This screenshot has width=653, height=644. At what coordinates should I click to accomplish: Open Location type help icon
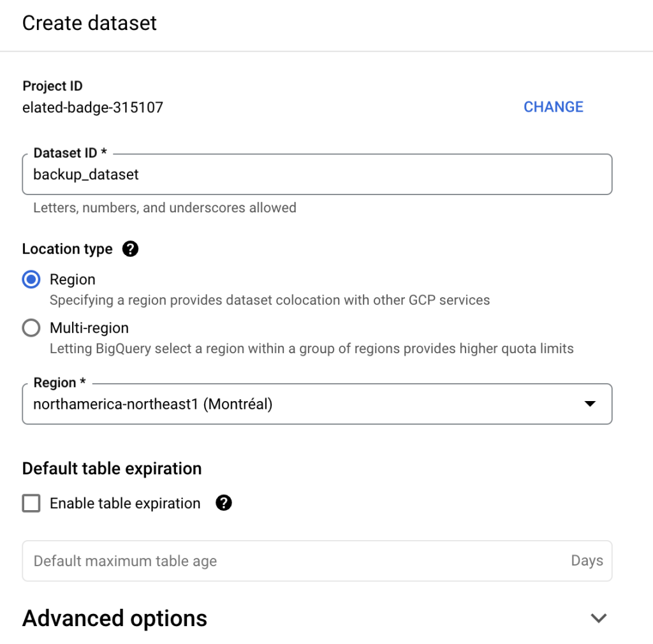(x=130, y=249)
